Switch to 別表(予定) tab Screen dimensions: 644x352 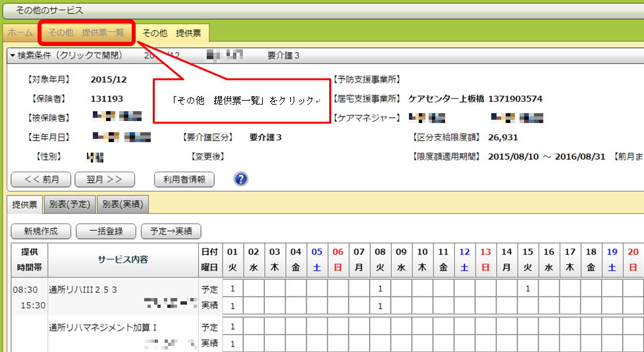(70, 205)
